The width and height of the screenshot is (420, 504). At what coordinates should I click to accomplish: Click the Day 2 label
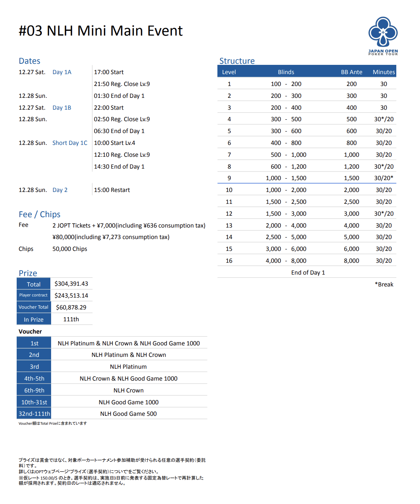coord(60,190)
